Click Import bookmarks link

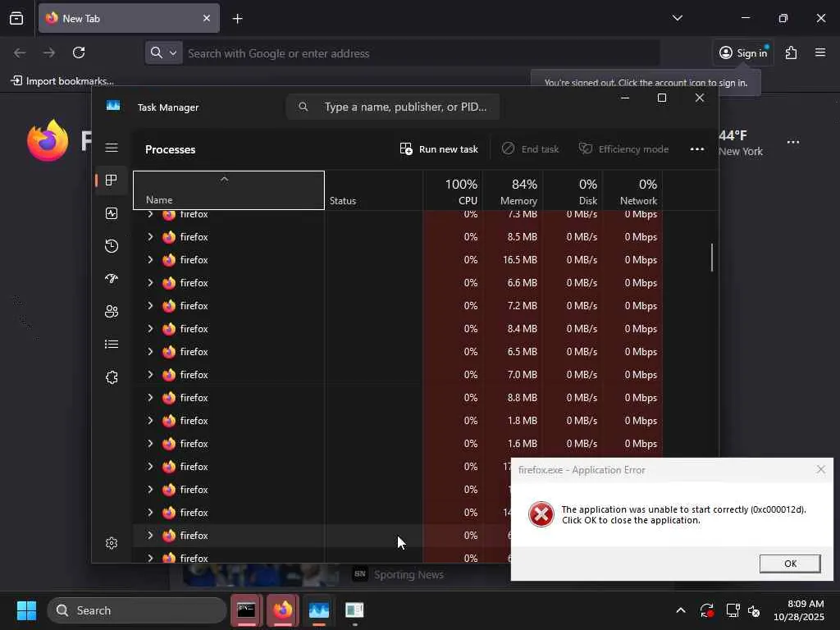click(x=62, y=81)
